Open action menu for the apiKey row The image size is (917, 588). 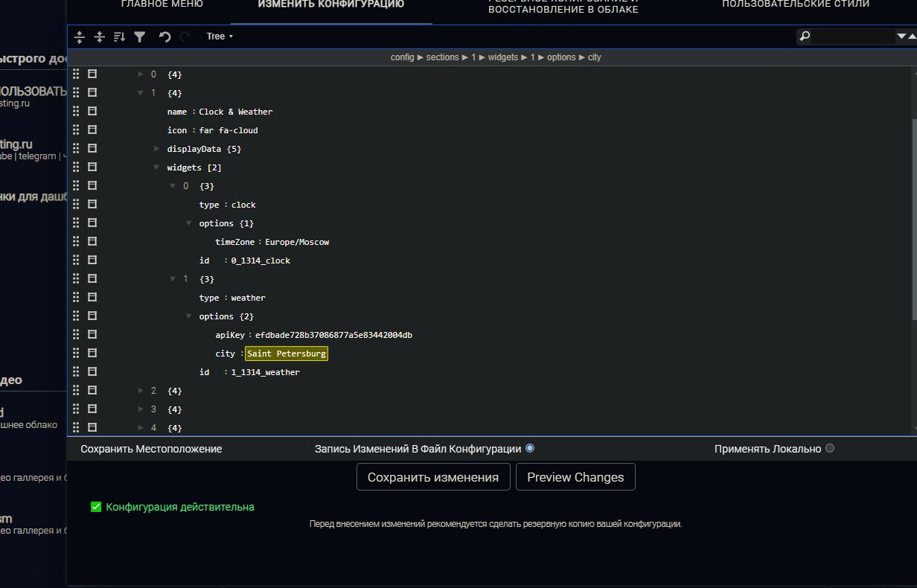pos(93,334)
